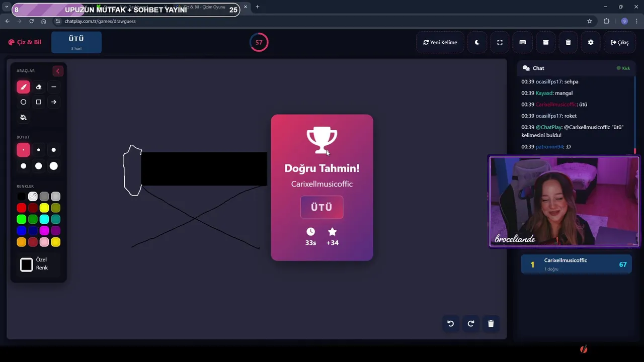Image resolution: width=644 pixels, height=362 pixels.
Task: Collapse the Araçlar tools panel
Action: click(x=57, y=71)
